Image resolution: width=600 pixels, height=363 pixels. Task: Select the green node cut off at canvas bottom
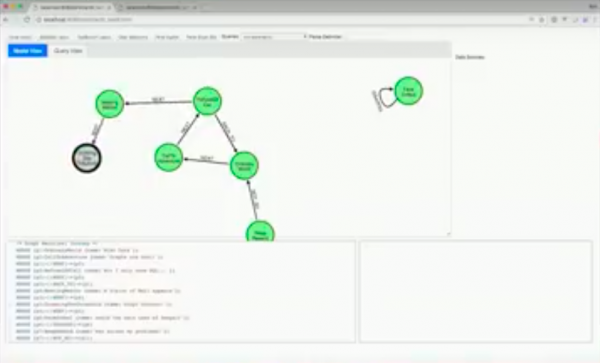tap(260, 231)
